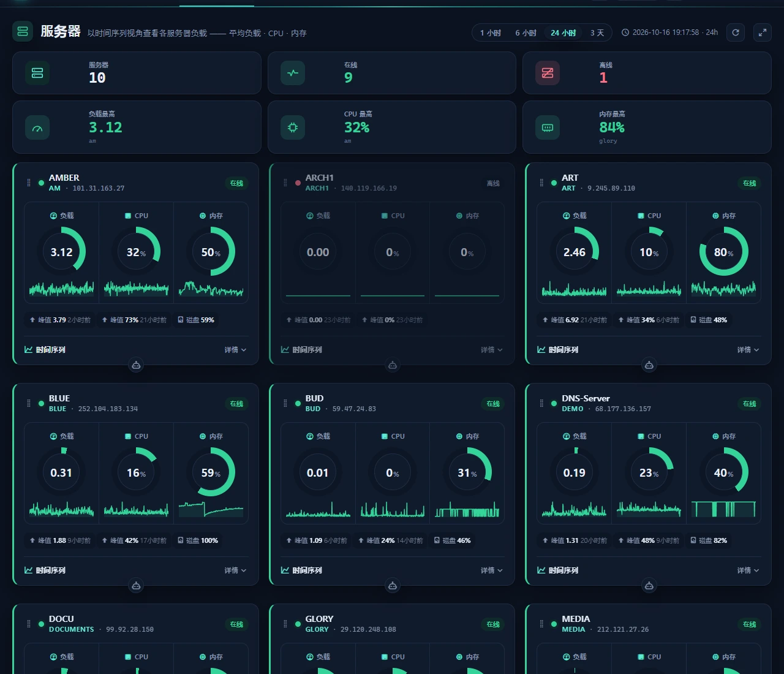
Task: Open 时间序列 for the AMBER server
Action: point(45,350)
